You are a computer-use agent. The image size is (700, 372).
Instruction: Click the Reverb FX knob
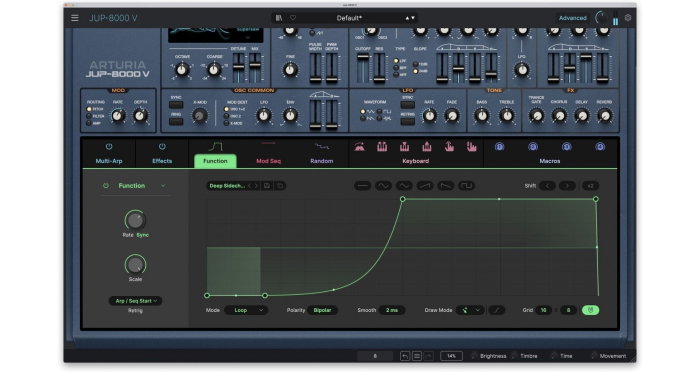[604, 116]
